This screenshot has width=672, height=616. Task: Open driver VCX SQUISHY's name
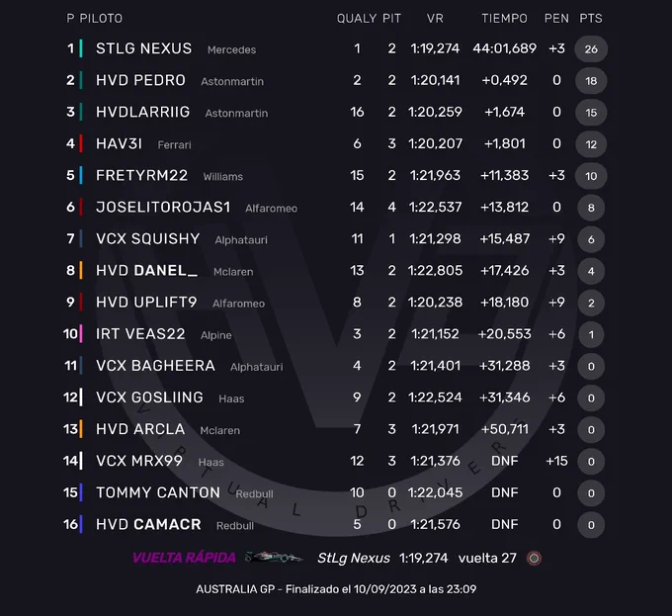click(x=148, y=238)
